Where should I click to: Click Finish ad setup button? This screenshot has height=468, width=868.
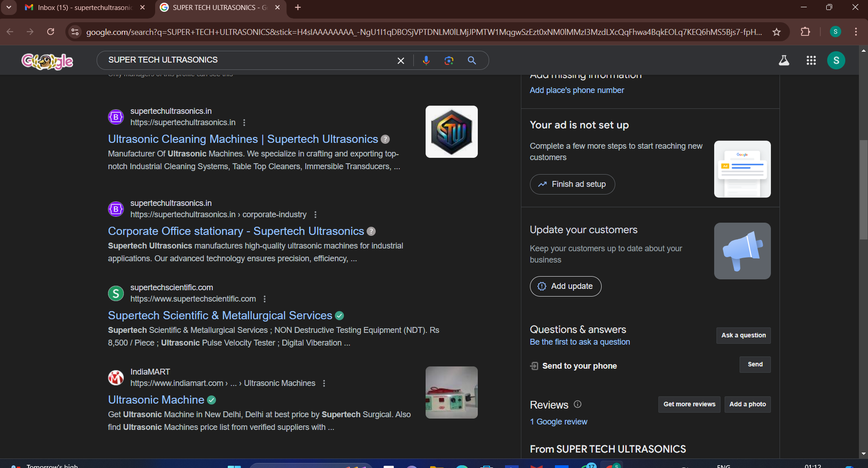(572, 184)
